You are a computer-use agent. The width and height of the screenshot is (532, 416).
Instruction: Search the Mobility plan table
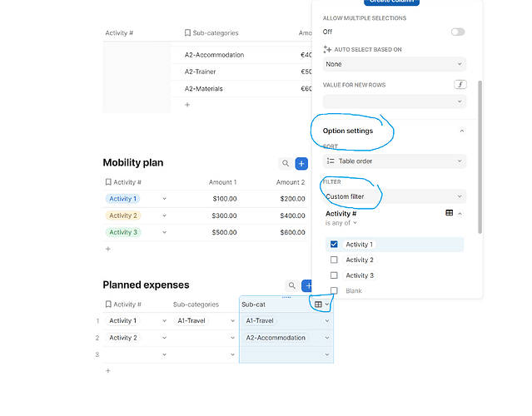286,165
